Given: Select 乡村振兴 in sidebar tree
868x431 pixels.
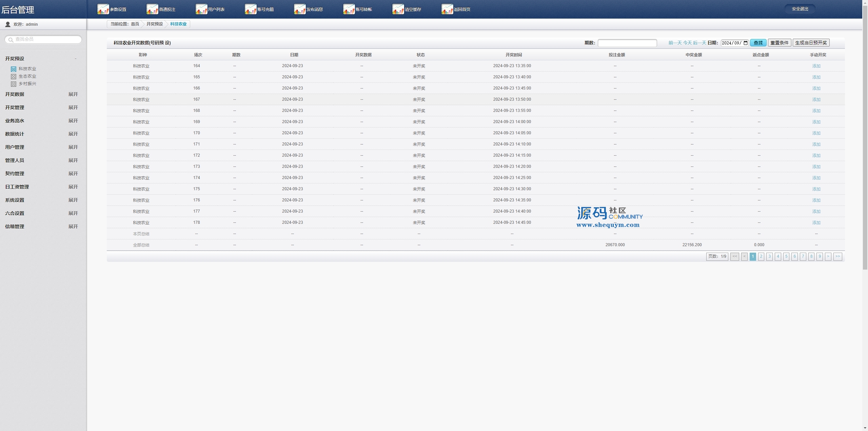Looking at the screenshot, I should point(27,84).
